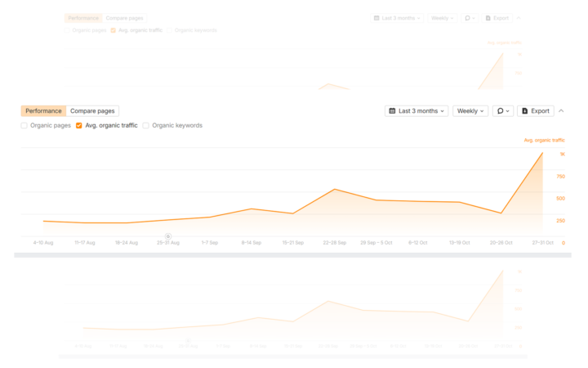588x368 pixels.
Task: Open the Last 3 months date dropdown
Action: point(416,110)
